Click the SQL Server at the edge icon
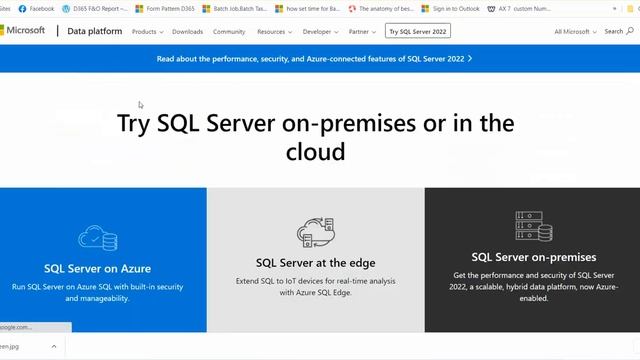This screenshot has width=640, height=360. click(x=316, y=232)
